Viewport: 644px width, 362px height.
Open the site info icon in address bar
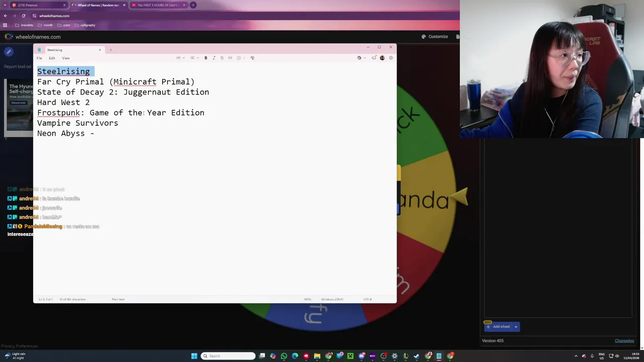pyautogui.click(x=34, y=16)
